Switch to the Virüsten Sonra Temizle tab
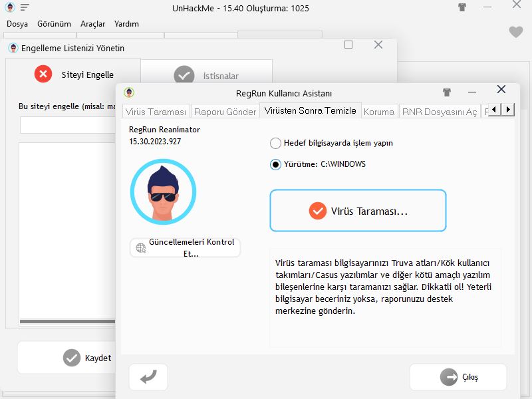Viewport: 532px width, 399px height. coord(310,110)
